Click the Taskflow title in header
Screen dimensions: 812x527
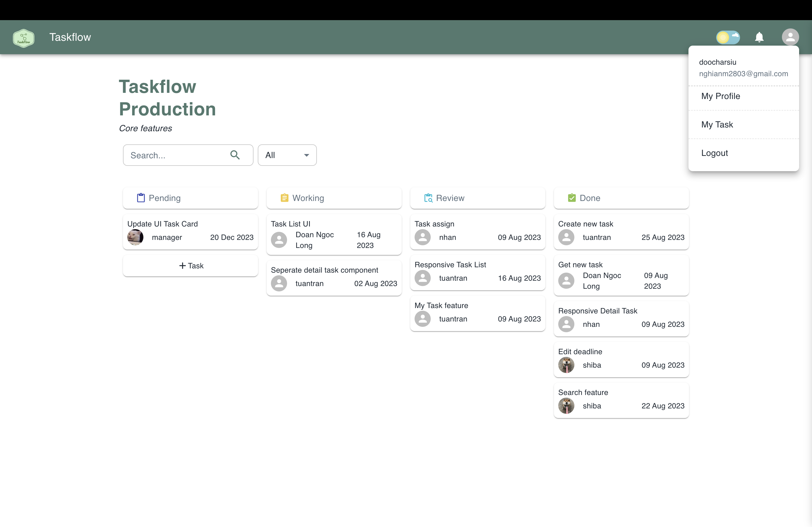[70, 37]
